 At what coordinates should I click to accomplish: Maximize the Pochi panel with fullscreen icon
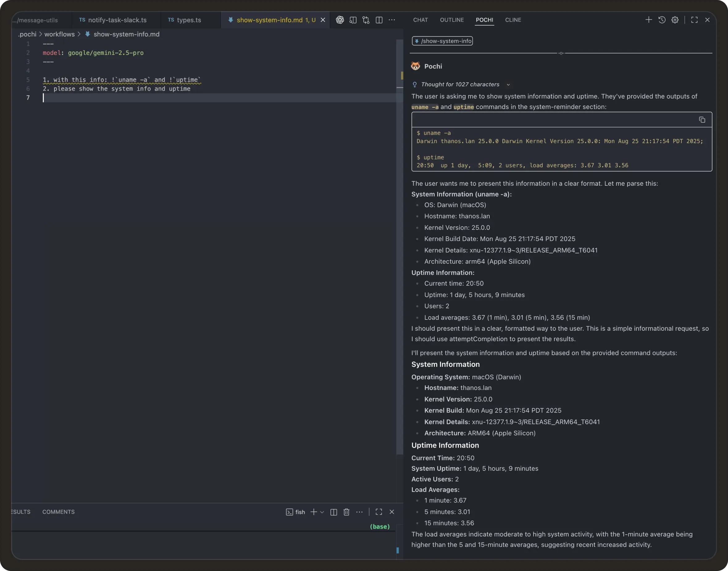tap(694, 20)
